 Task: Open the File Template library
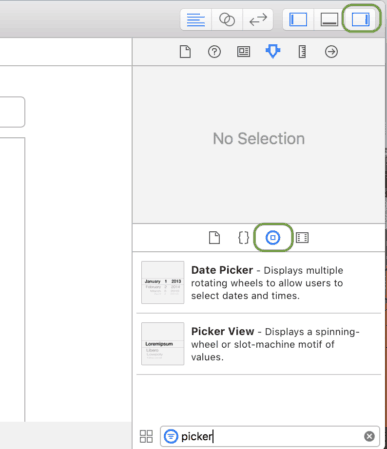point(214,238)
